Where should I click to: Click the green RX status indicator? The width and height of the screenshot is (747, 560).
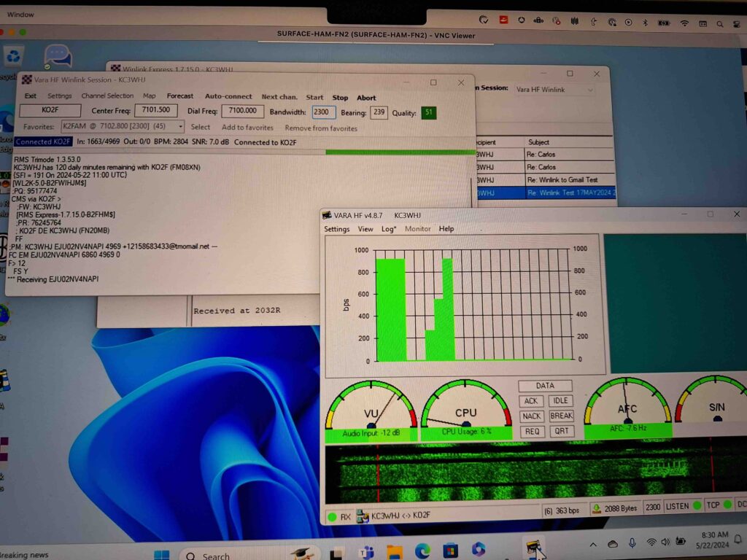coord(332,517)
